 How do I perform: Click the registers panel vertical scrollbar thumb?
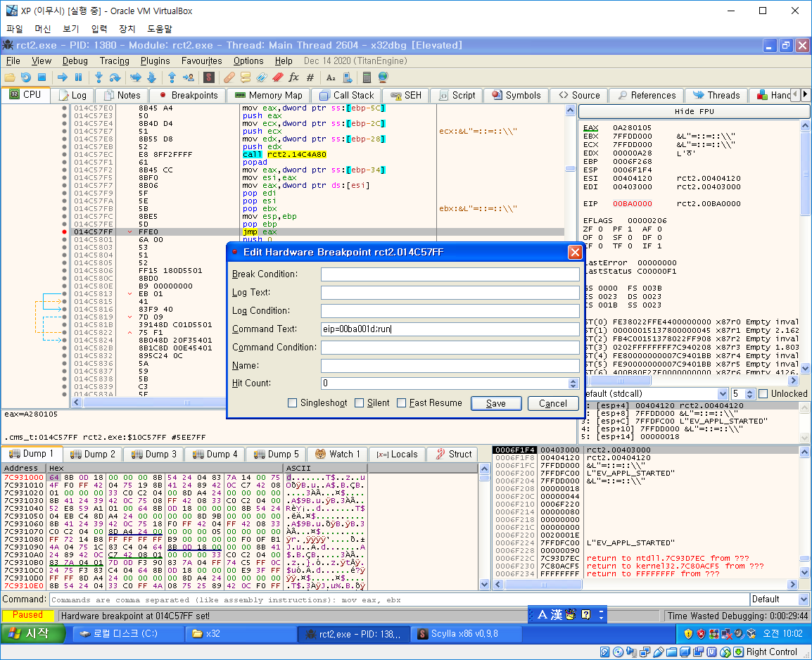click(805, 173)
